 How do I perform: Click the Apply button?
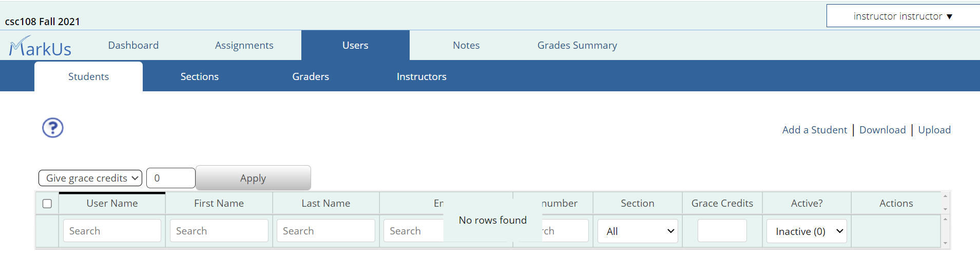tap(253, 178)
